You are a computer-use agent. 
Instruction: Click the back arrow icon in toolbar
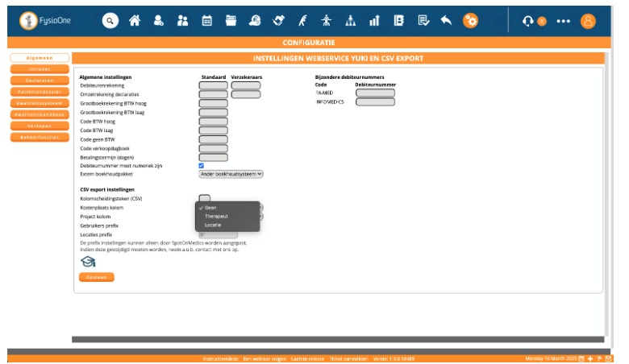pos(446,21)
